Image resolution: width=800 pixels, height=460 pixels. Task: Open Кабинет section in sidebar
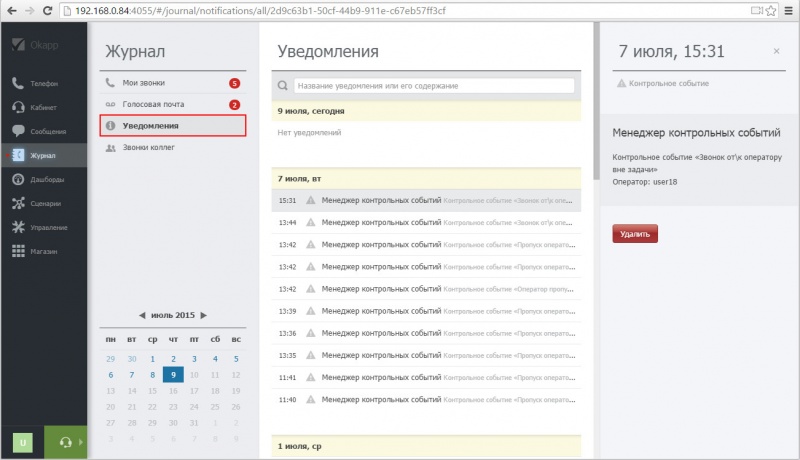click(x=43, y=107)
